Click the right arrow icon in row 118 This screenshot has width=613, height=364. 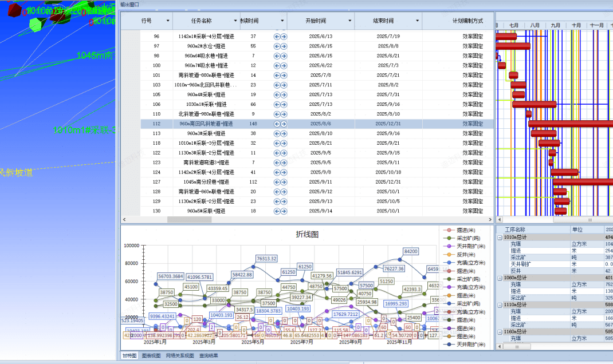(284, 143)
